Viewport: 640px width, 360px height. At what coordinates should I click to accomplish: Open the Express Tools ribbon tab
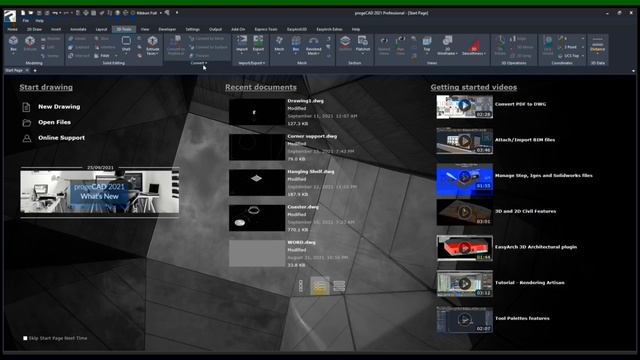point(266,29)
